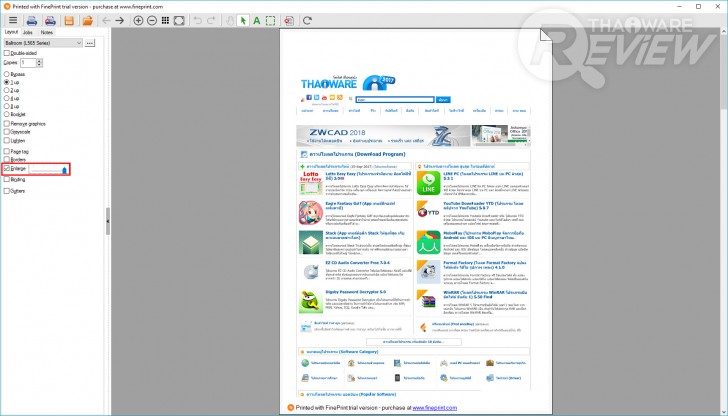Choose the 2 up layout

(x=6, y=90)
